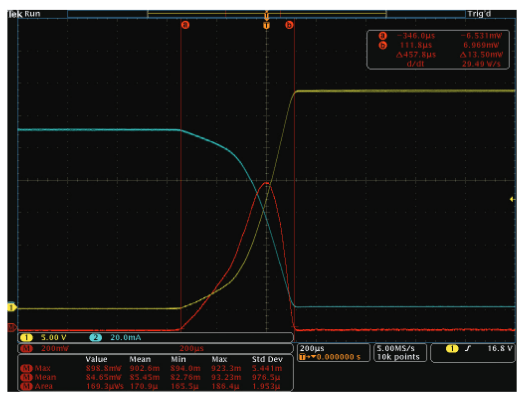523x399 pixels.
Task: Click the 5.00MS/s sample rate readout
Action: pyautogui.click(x=396, y=348)
